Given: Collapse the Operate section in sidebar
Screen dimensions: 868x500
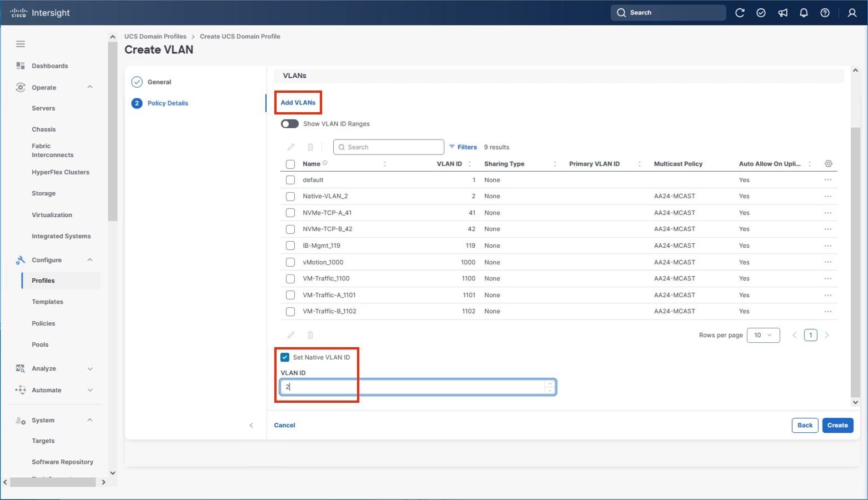Looking at the screenshot, I should tap(90, 87).
